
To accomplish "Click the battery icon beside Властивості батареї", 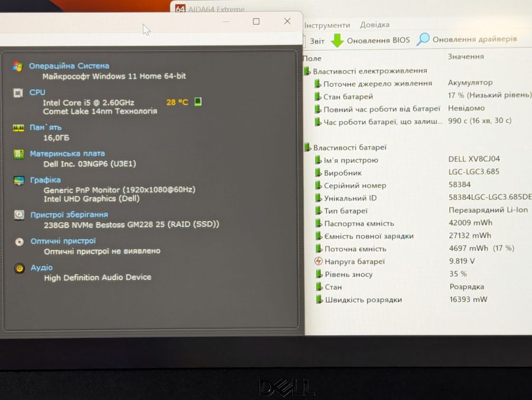I will pyautogui.click(x=307, y=147).
